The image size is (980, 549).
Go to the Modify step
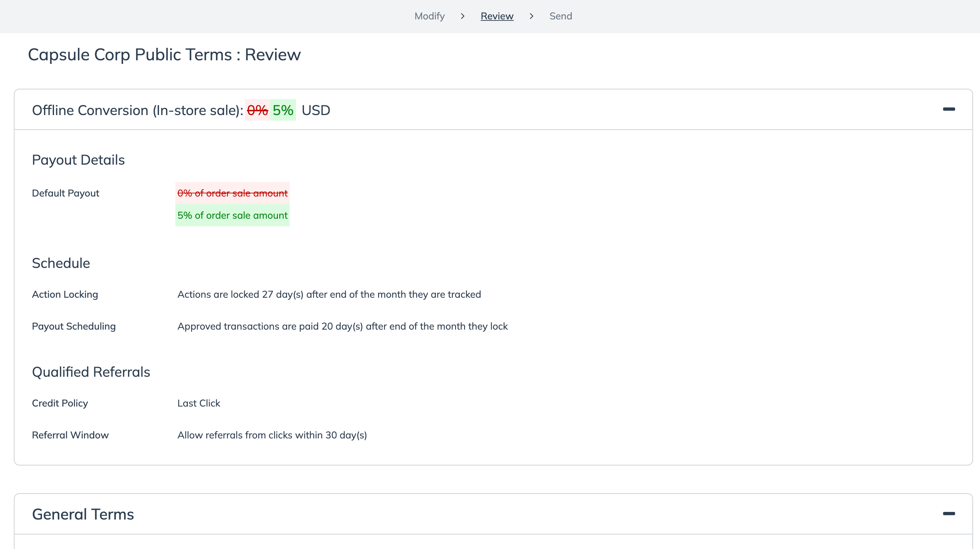[x=429, y=16]
